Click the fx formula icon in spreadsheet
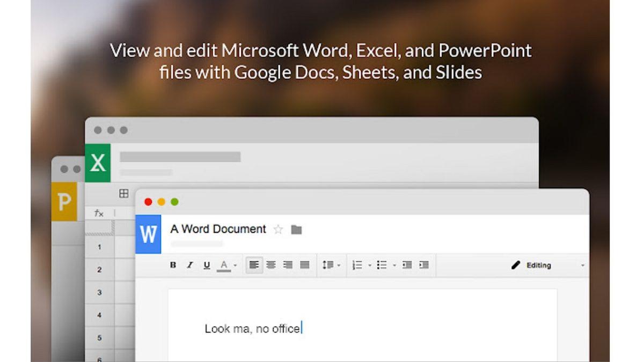The image size is (644, 362). (98, 213)
